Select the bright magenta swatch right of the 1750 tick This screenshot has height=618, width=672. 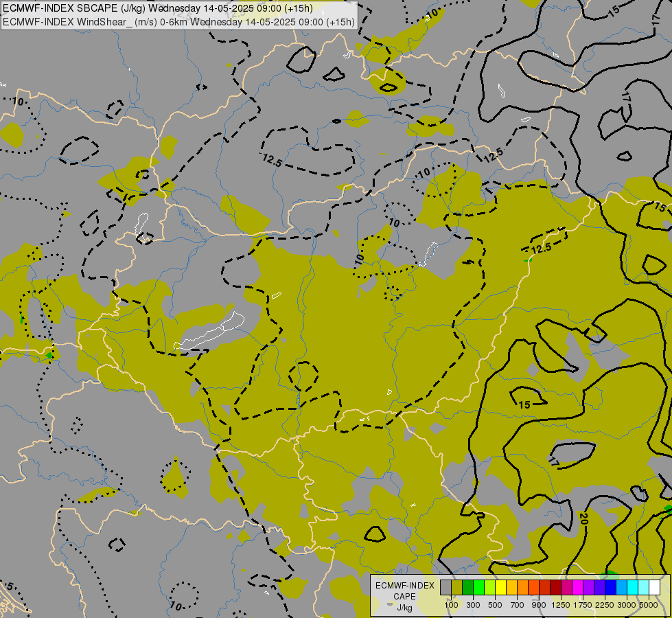[x=578, y=588]
